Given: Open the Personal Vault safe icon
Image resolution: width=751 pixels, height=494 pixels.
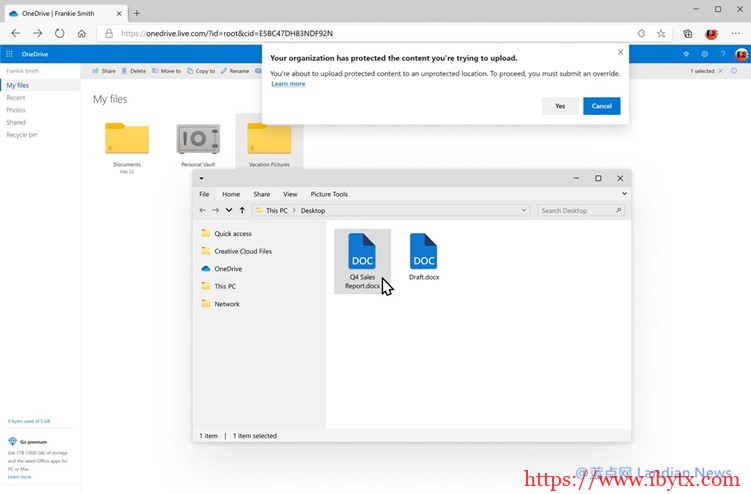Looking at the screenshot, I should pos(197,140).
